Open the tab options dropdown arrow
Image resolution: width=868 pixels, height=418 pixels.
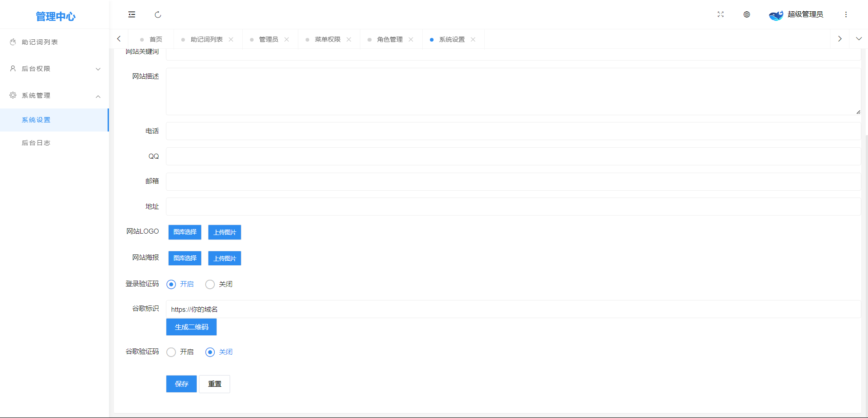point(859,39)
